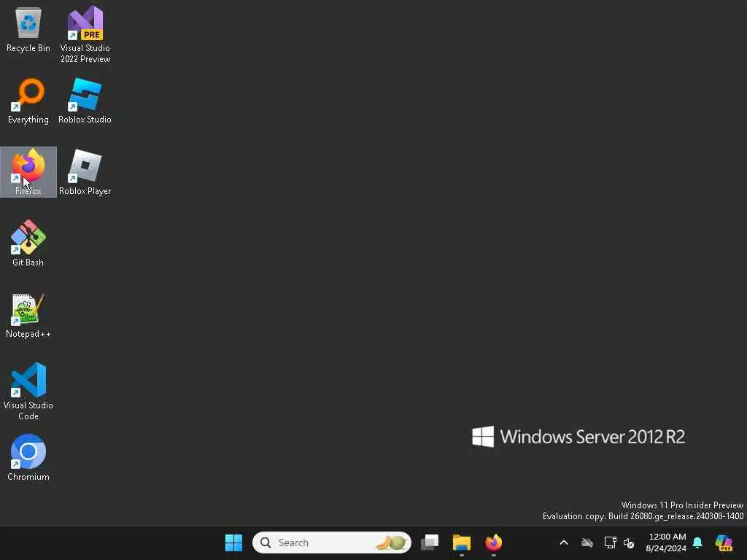Viewport: 747px width, 560px height.
Task: Select the Everything search shortcut
Action: pos(28,101)
